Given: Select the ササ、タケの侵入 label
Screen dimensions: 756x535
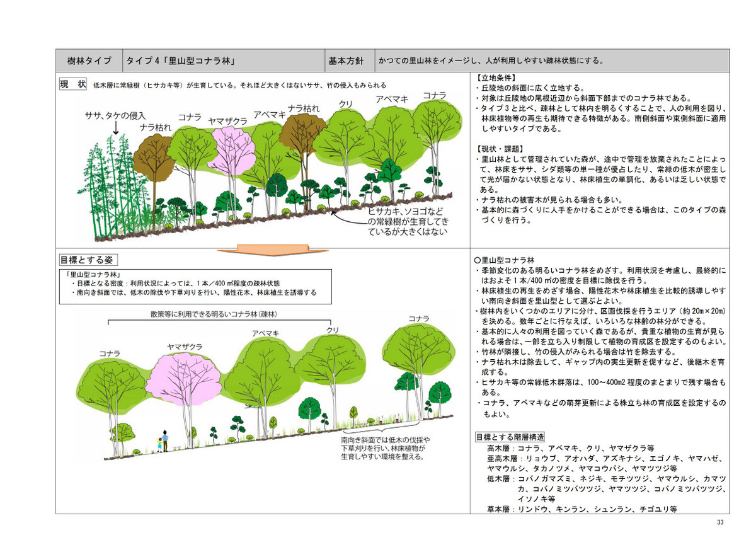Looking at the screenshot, I should tap(115, 116).
